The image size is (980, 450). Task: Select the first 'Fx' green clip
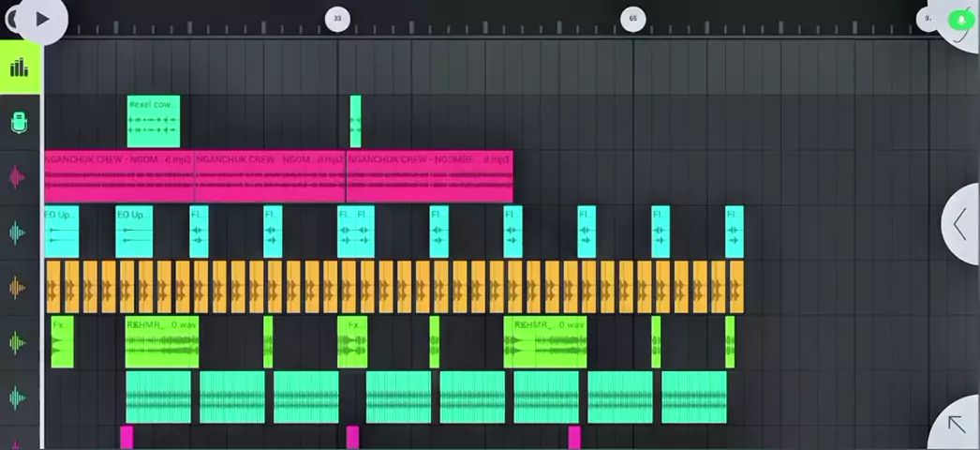(62, 342)
